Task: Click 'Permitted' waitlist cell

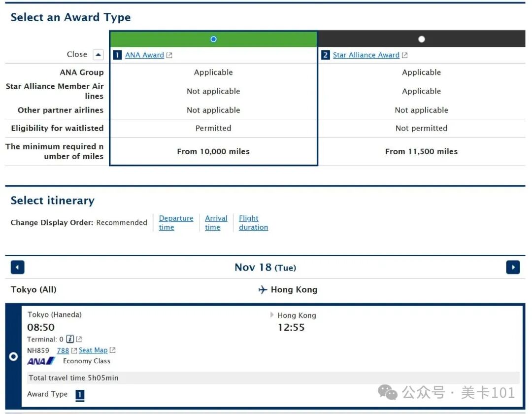Action: tap(213, 128)
